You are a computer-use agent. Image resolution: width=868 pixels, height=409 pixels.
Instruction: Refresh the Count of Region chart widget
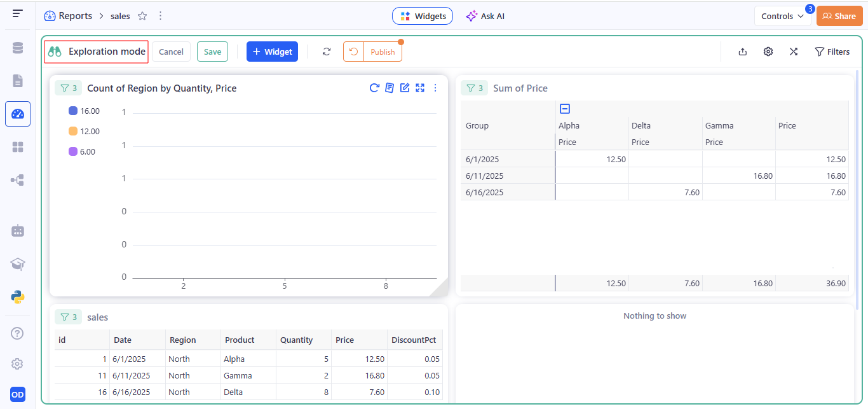[x=374, y=88]
